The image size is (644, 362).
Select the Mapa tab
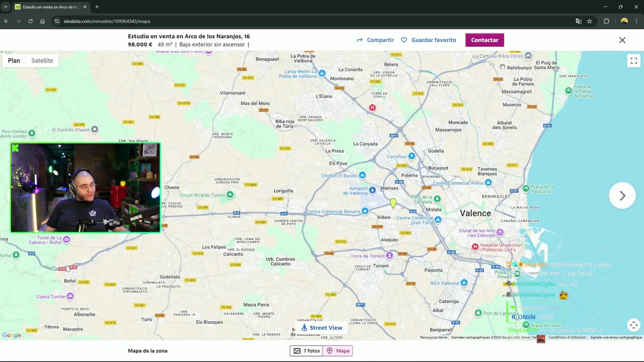click(x=338, y=351)
